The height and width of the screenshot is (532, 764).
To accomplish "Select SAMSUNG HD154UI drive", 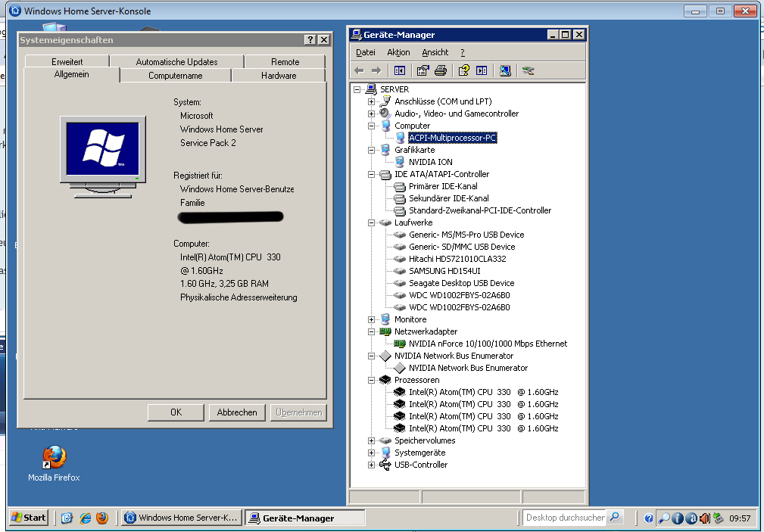I will 444,272.
